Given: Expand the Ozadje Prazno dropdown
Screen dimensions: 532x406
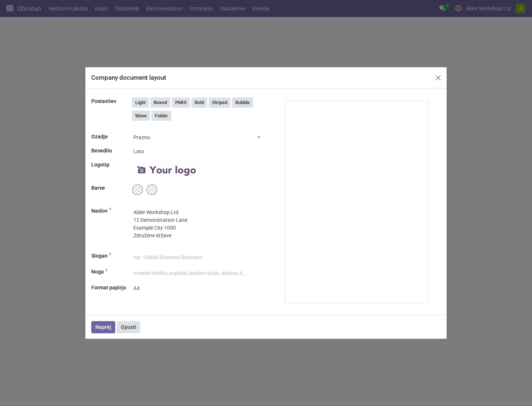Looking at the screenshot, I should 197,137.
